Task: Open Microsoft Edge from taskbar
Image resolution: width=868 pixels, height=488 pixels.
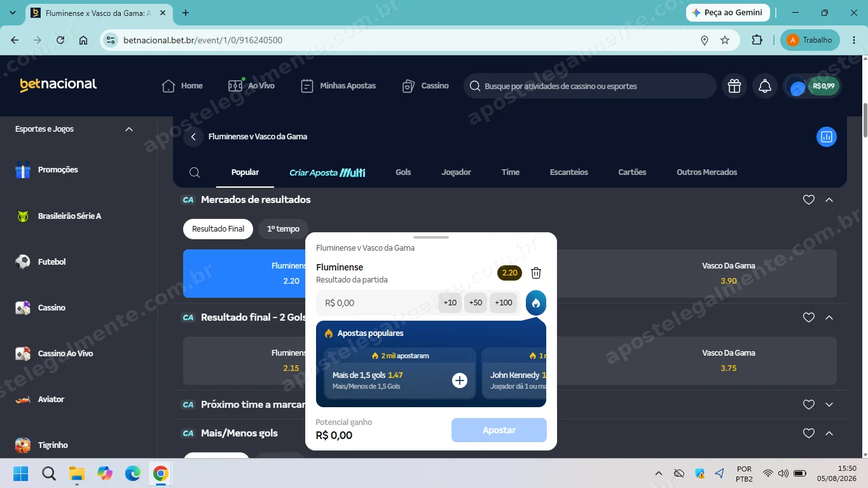Action: [133, 473]
